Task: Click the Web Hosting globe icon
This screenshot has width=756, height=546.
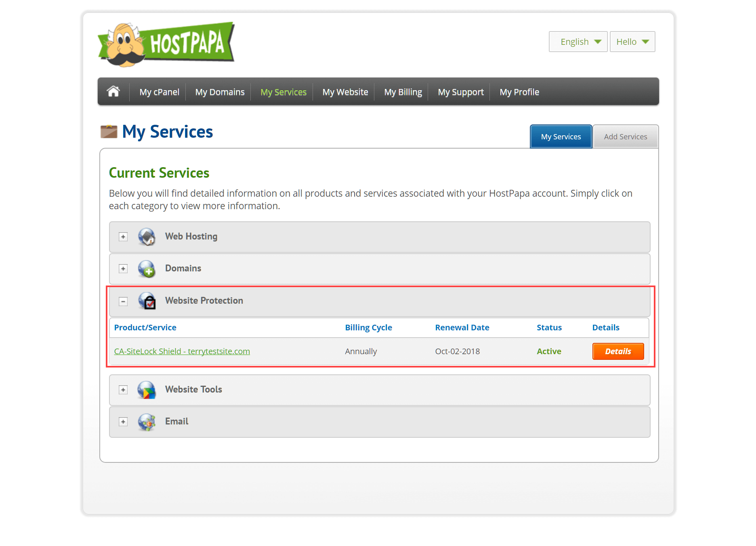Action: [147, 237]
